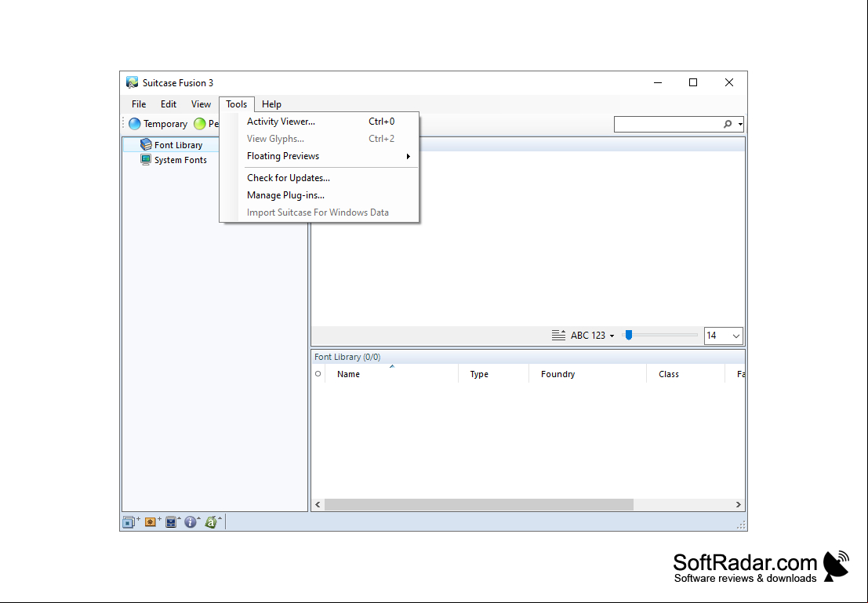Select Font Library in the sidebar tree

(x=178, y=145)
